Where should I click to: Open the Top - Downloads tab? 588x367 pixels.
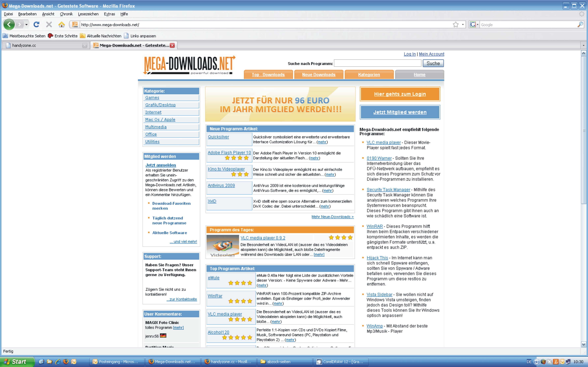(x=268, y=75)
